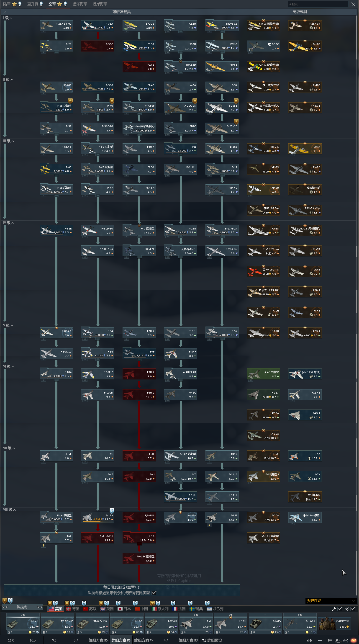This screenshot has width=359, height=644.
Task: Switch to the 陆军 tab
Action: click(x=12, y=4)
